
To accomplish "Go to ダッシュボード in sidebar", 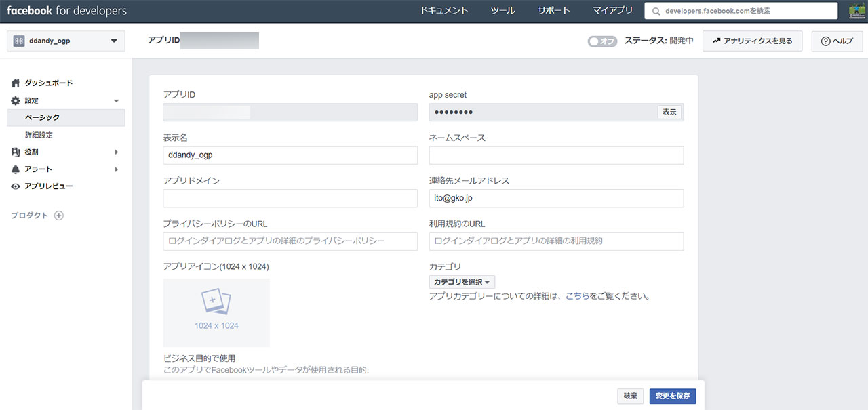I will pos(49,83).
